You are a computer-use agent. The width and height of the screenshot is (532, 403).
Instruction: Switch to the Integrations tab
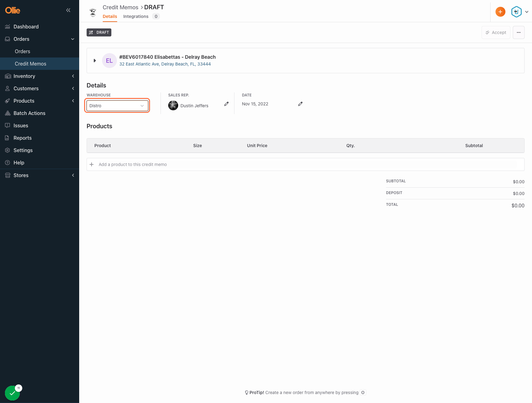pyautogui.click(x=136, y=16)
